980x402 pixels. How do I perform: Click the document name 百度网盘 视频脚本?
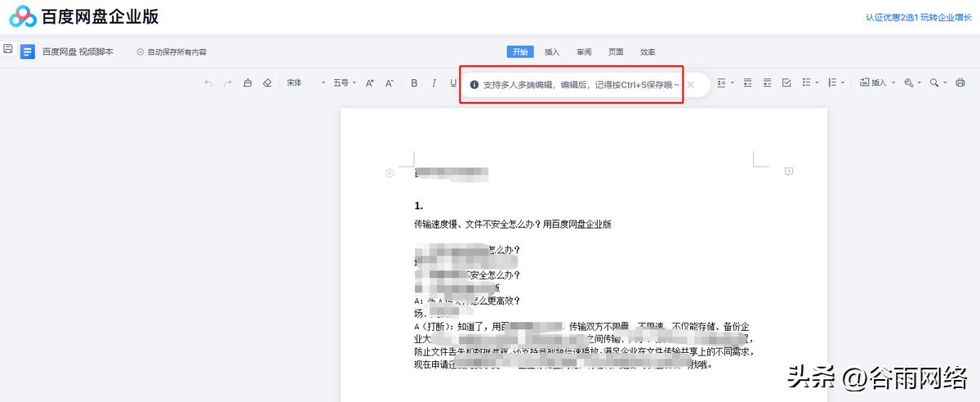[78, 51]
